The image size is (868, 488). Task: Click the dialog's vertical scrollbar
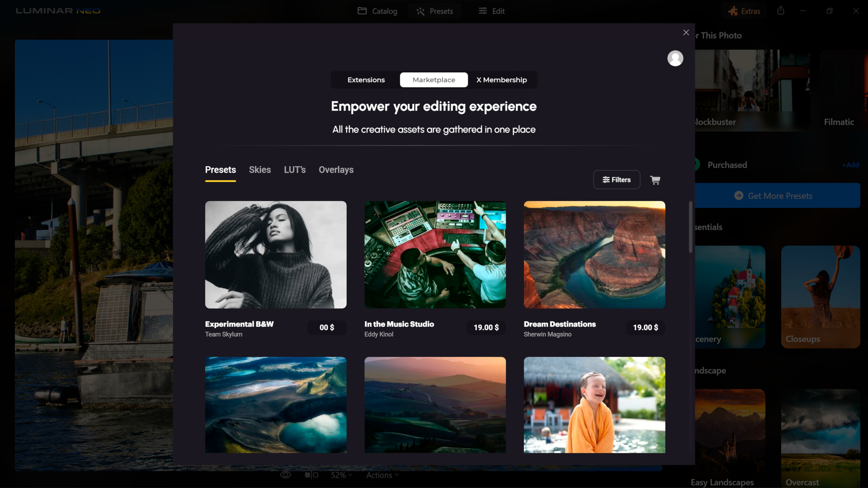690,227
